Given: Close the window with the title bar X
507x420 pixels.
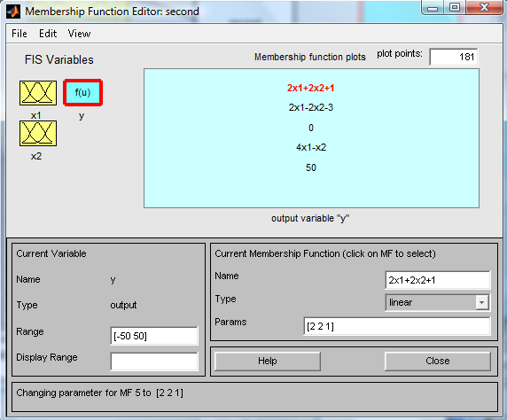Looking at the screenshot, I should coord(484,8).
